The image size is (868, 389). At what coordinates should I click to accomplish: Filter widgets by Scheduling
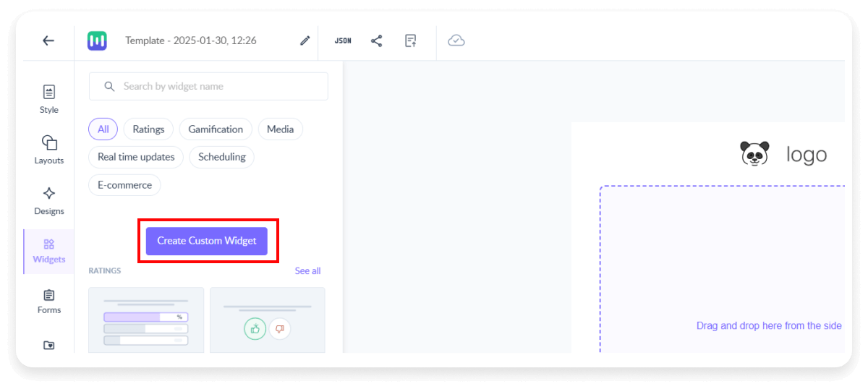[222, 157]
